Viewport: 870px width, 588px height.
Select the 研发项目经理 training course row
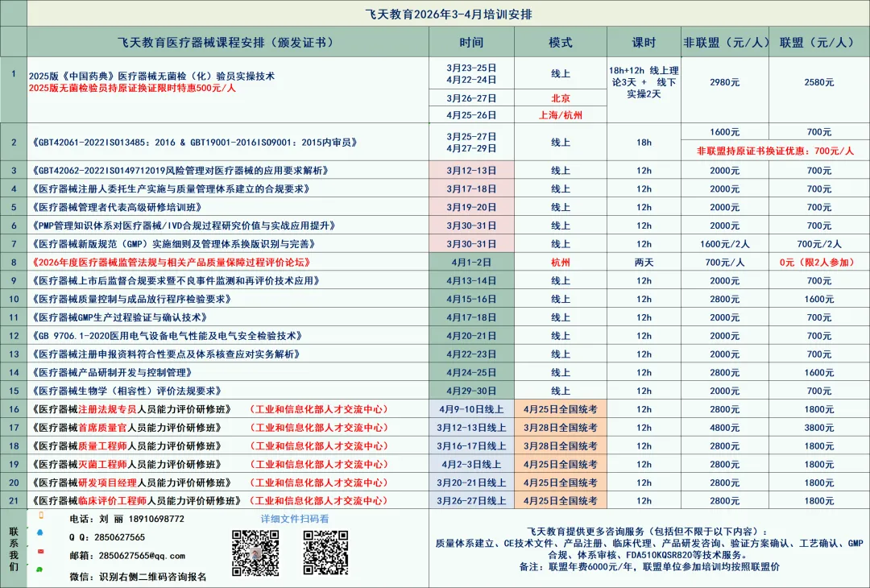(227, 482)
